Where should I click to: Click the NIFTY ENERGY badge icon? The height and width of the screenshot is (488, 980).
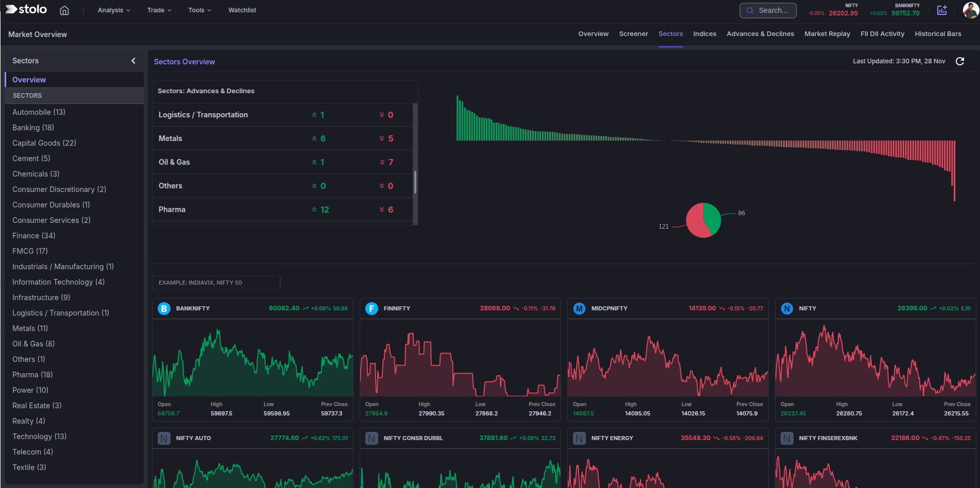579,438
